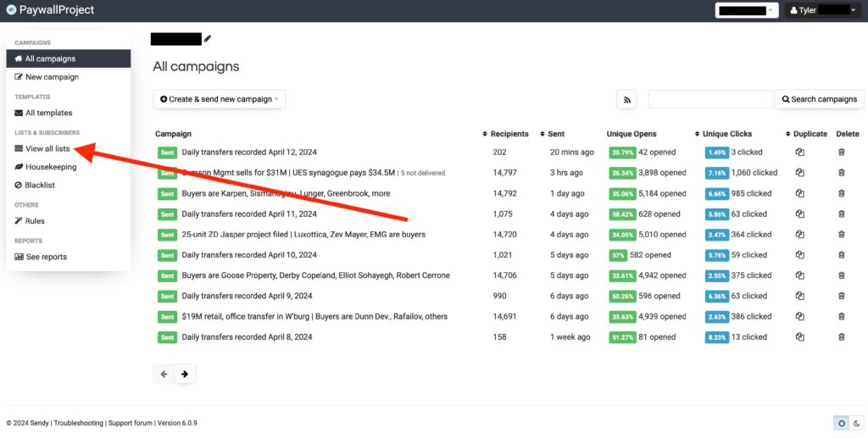Switch to light mode sun icon

840,423
